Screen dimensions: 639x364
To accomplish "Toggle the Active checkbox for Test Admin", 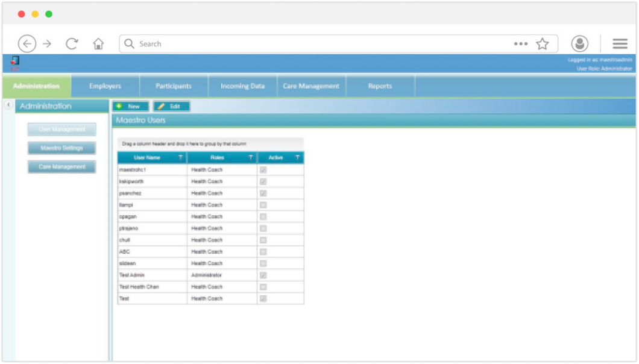I will [x=263, y=275].
